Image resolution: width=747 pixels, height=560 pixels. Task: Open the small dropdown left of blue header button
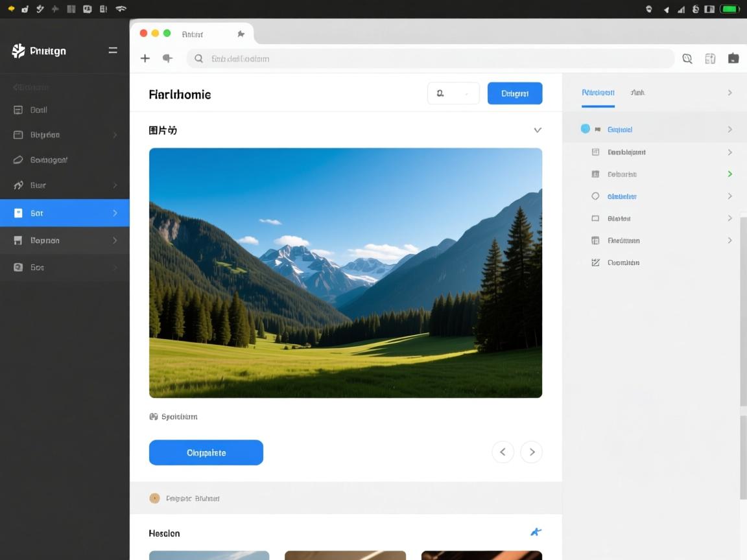pos(453,93)
